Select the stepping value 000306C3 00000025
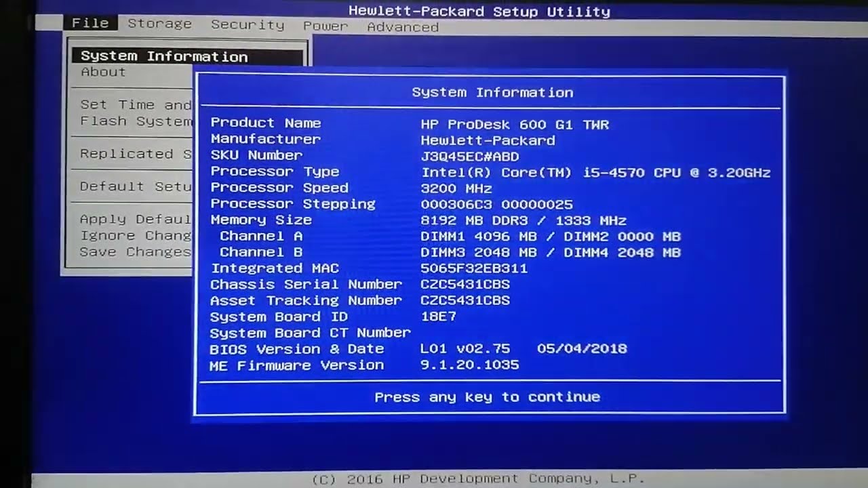Image resolution: width=868 pixels, height=488 pixels. pos(496,205)
